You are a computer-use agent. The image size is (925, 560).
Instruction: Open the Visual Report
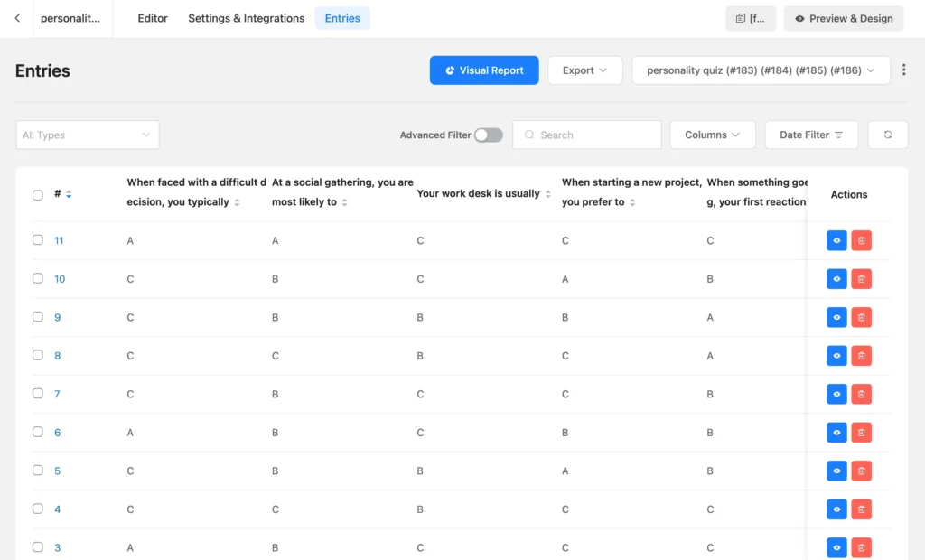[484, 70]
